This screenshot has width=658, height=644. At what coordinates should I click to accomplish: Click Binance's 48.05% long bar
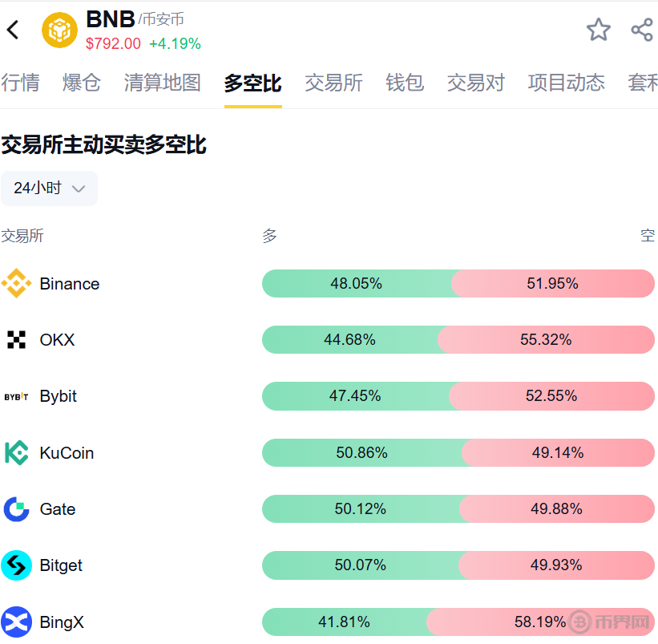tap(357, 284)
